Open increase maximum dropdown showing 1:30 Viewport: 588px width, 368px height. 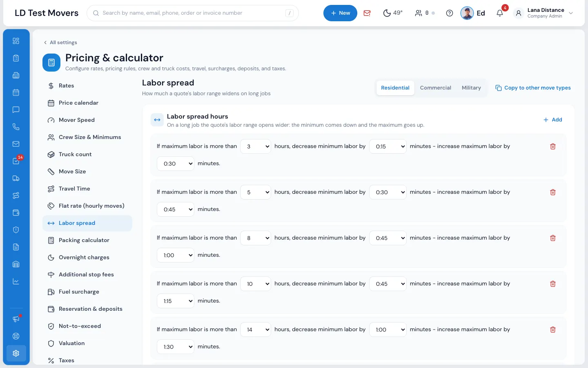point(176,347)
